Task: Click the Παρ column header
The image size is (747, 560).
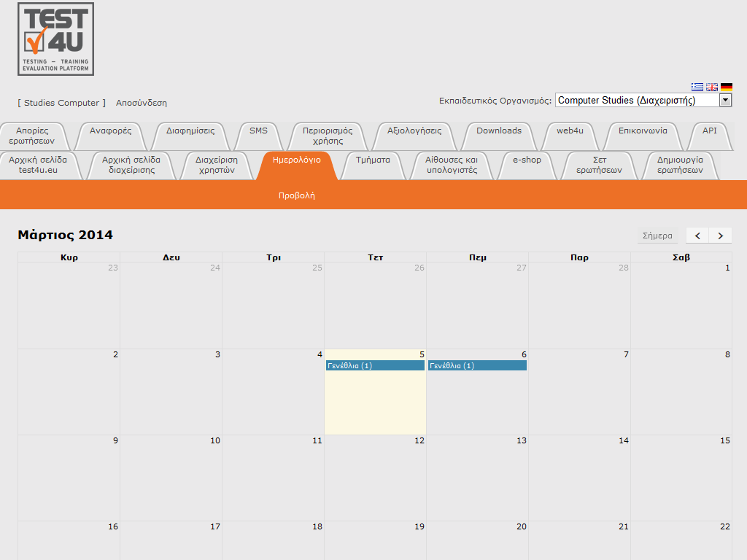Action: tap(579, 257)
